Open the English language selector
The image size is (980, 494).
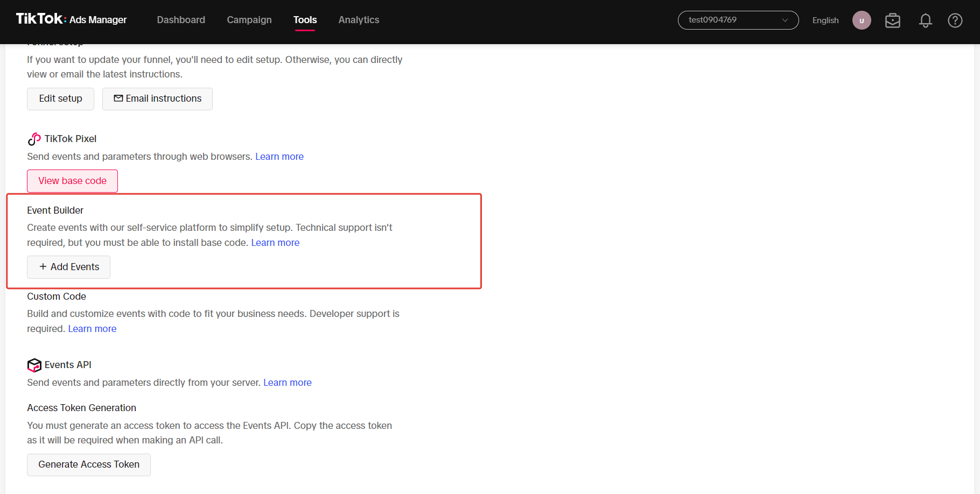click(825, 20)
